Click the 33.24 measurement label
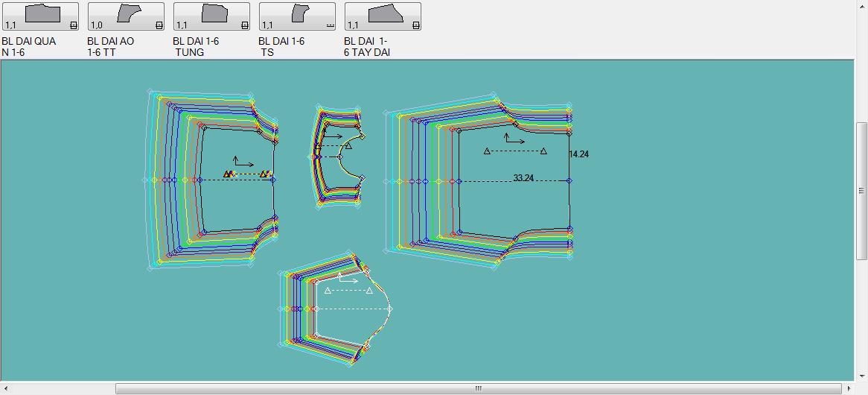The width and height of the screenshot is (868, 395). click(523, 178)
